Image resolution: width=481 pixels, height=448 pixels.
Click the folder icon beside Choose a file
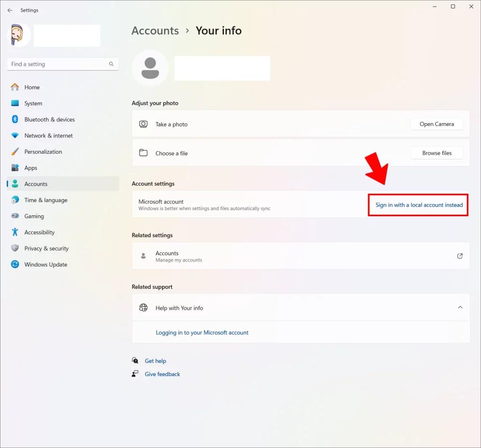[143, 153]
